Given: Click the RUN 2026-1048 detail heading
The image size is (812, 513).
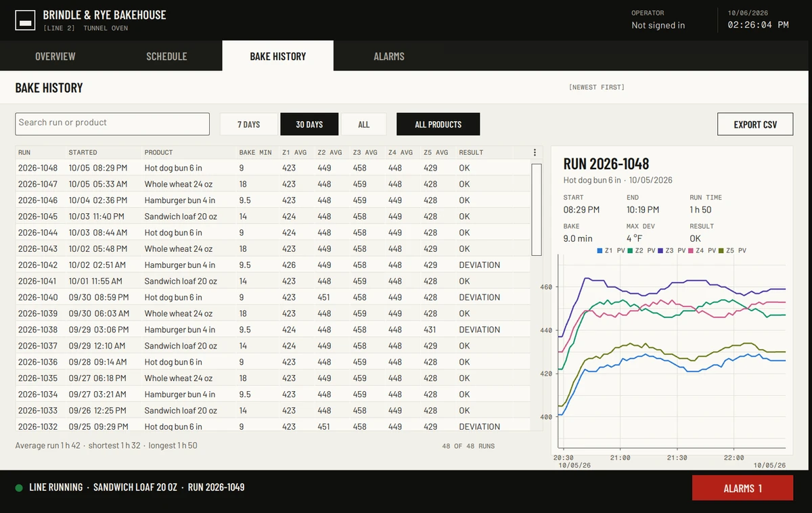Looking at the screenshot, I should click(606, 164).
